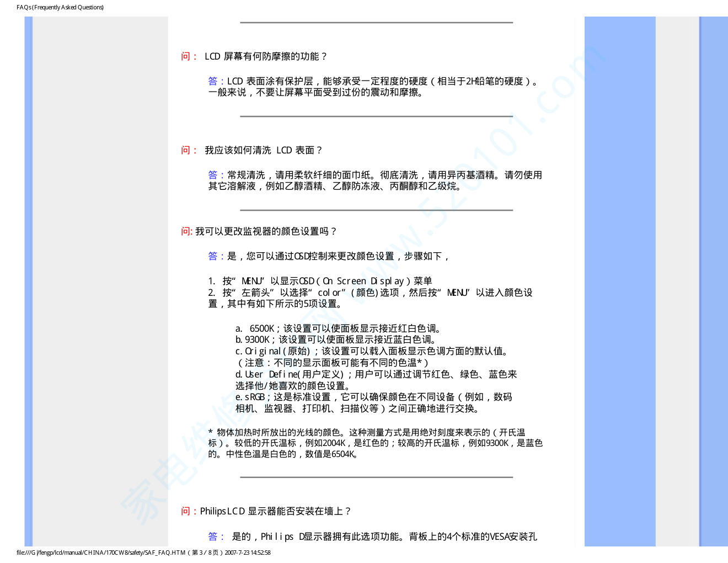This screenshot has width=728, height=563.
Task: Click option 'd. User Define (用户定义)' line
Action: 377,374
